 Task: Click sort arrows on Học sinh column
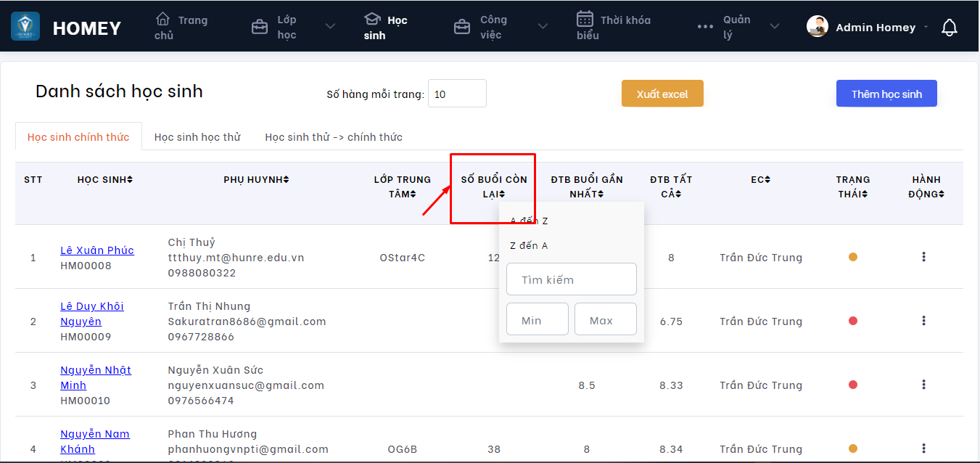130,180
